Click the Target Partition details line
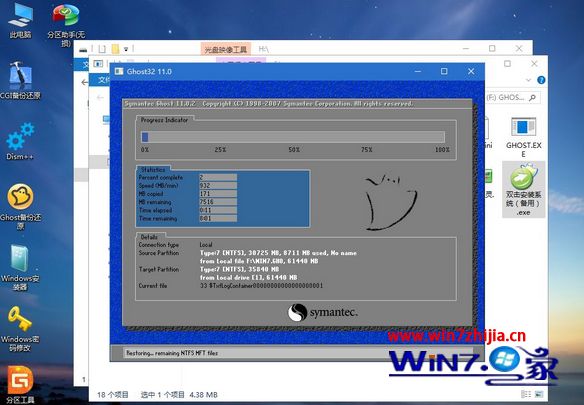The height and width of the screenshot is (405, 584). [x=239, y=269]
